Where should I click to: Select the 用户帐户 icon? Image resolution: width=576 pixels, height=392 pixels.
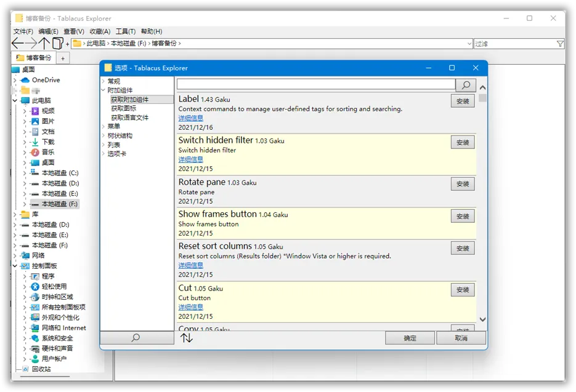[x=35, y=359]
